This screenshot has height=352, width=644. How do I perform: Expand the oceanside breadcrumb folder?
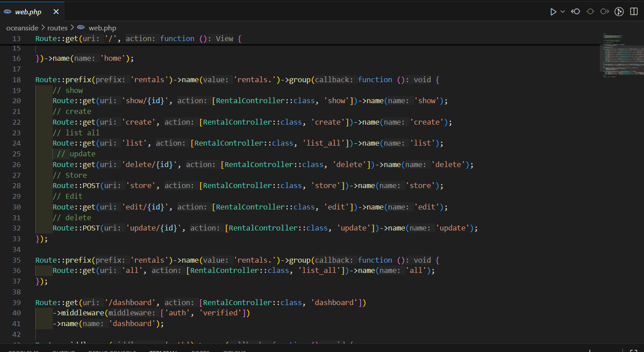22,28
